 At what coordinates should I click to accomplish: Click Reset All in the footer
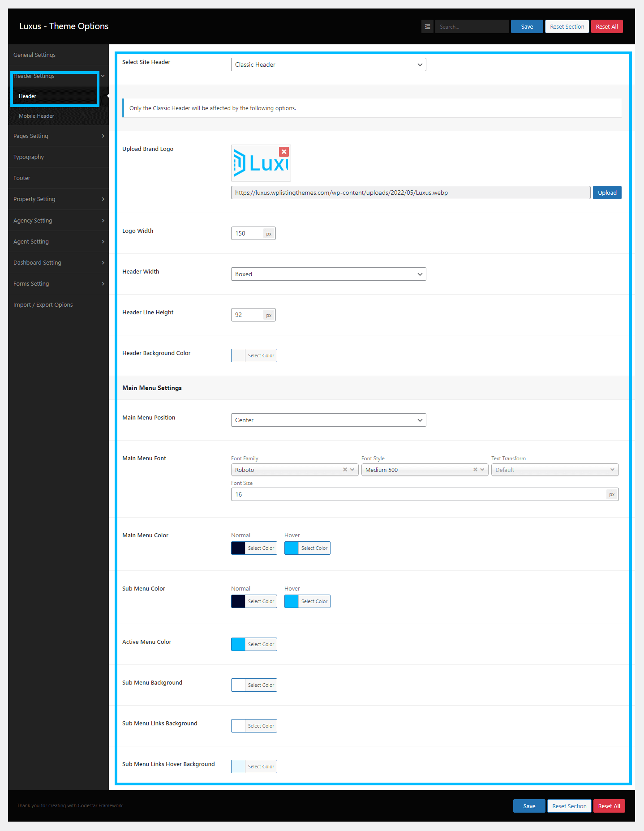pos(609,806)
